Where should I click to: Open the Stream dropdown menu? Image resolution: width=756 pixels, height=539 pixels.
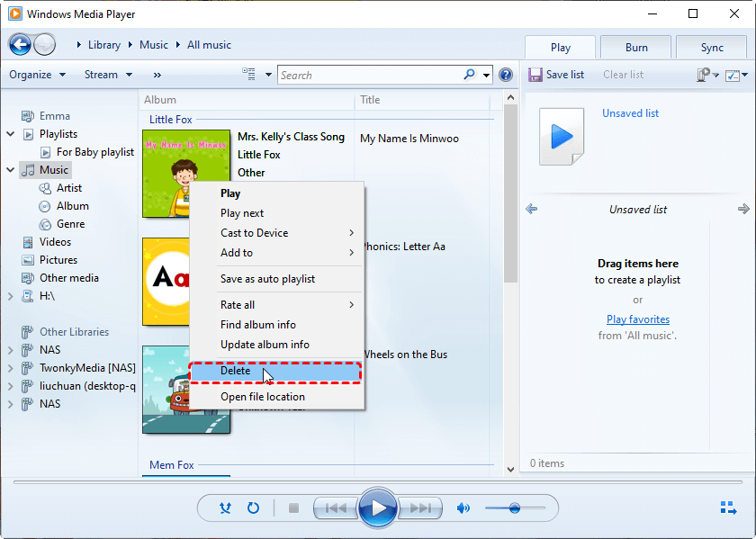tap(108, 75)
